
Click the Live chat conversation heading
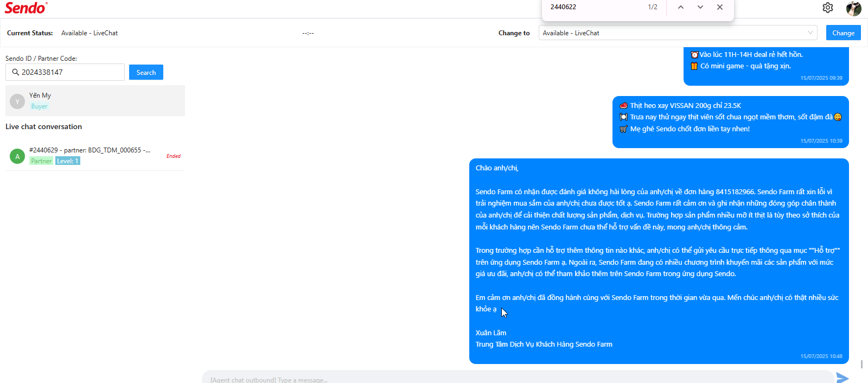coord(43,127)
